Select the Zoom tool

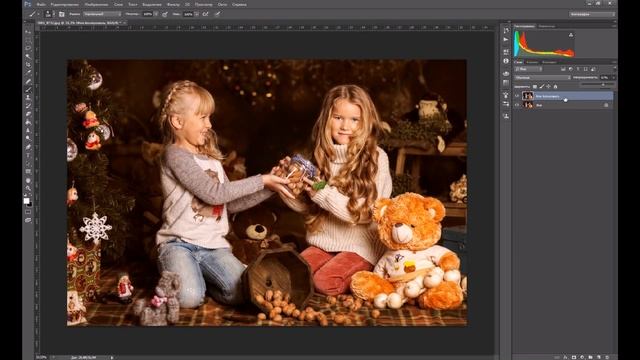point(27,189)
